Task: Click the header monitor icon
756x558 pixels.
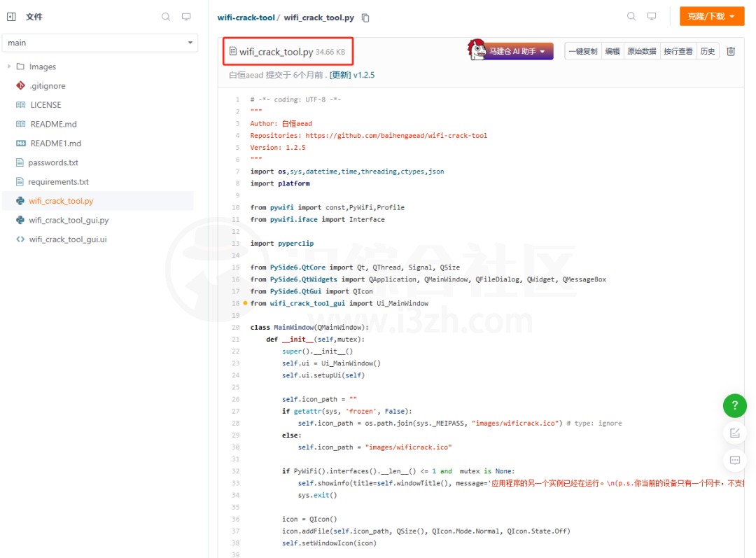Action: pyautogui.click(x=652, y=16)
